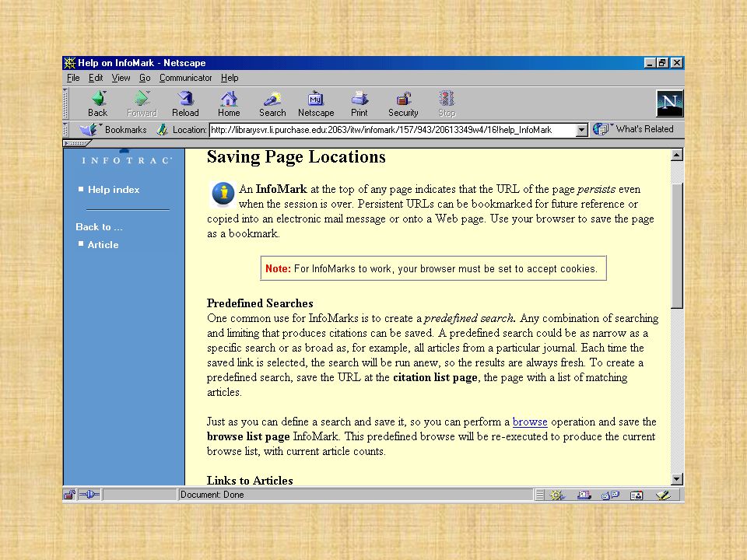Open Composer from the component bar

tap(663, 495)
